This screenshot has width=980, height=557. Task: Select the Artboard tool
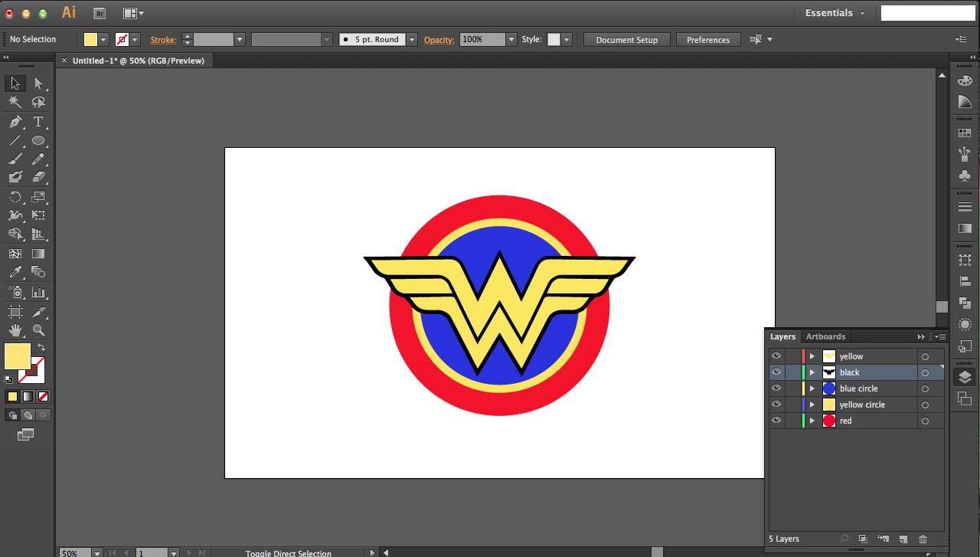[x=15, y=312]
